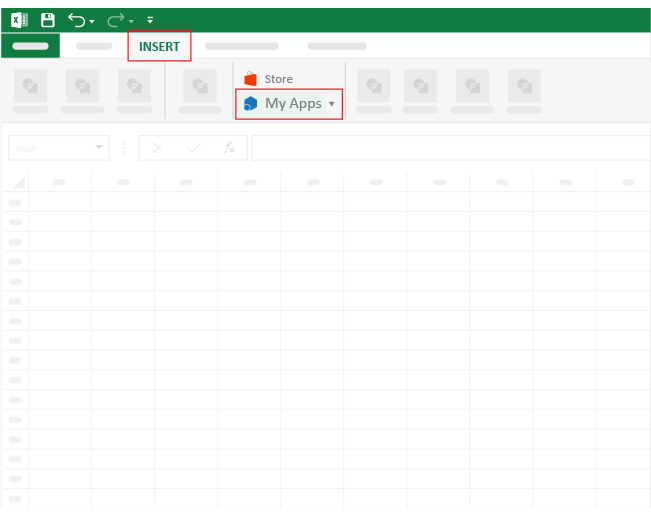Screen dimensions: 651x516
Task: Open the orange Store bag icon
Action: pyautogui.click(x=250, y=78)
